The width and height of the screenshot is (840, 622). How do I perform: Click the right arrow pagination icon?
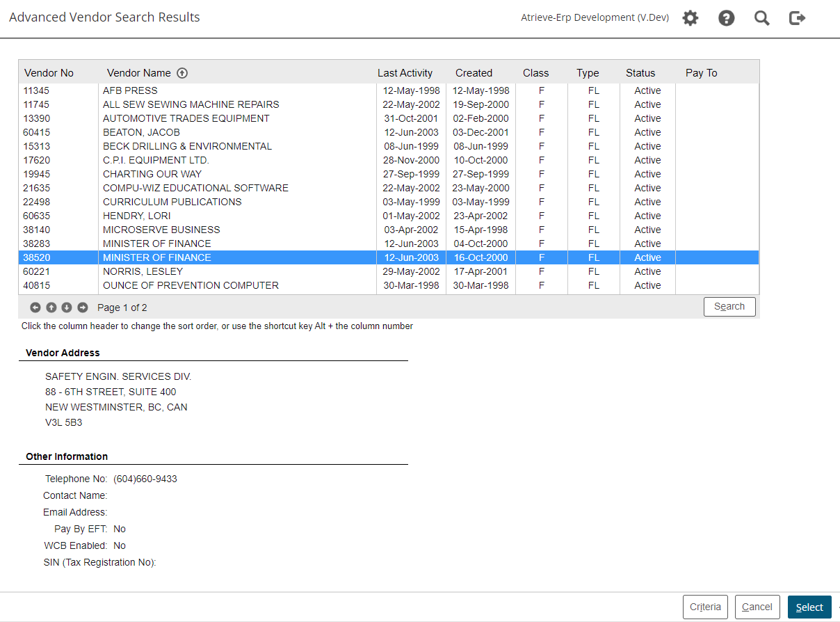pyautogui.click(x=83, y=308)
